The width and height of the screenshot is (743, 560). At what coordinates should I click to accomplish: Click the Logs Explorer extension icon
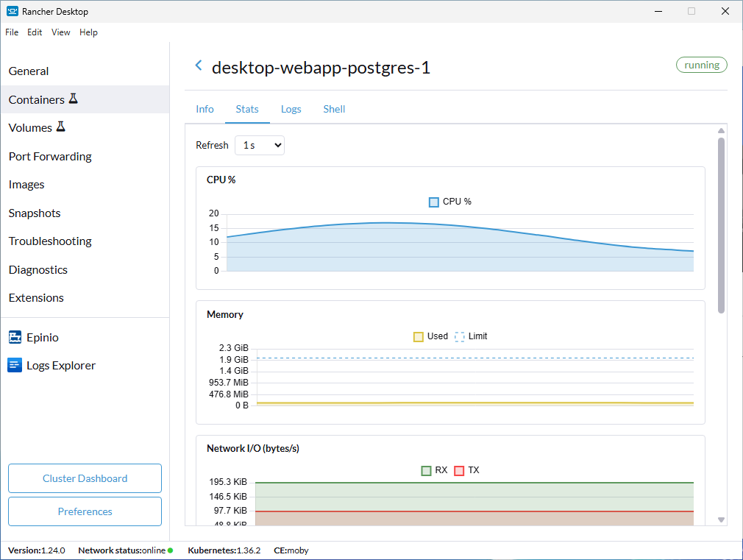pos(15,365)
